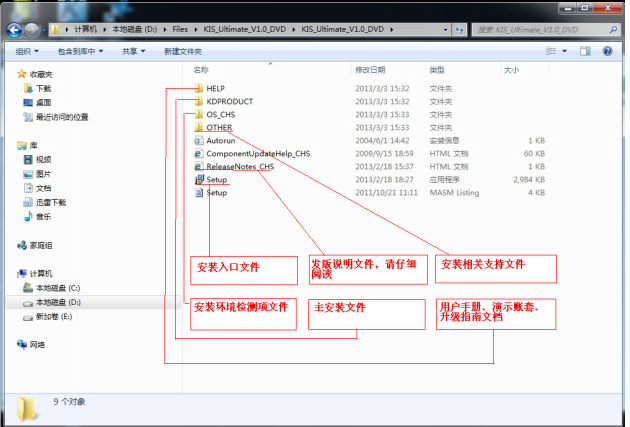
Task: Open the 共享 menu
Action: point(133,51)
